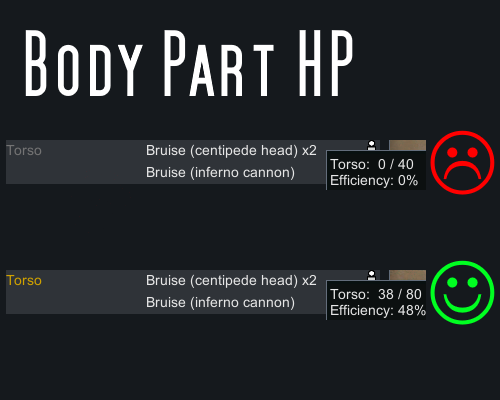Click the Efficiency: 48% tooltip line
This screenshot has height=400, width=500.
pos(378,311)
